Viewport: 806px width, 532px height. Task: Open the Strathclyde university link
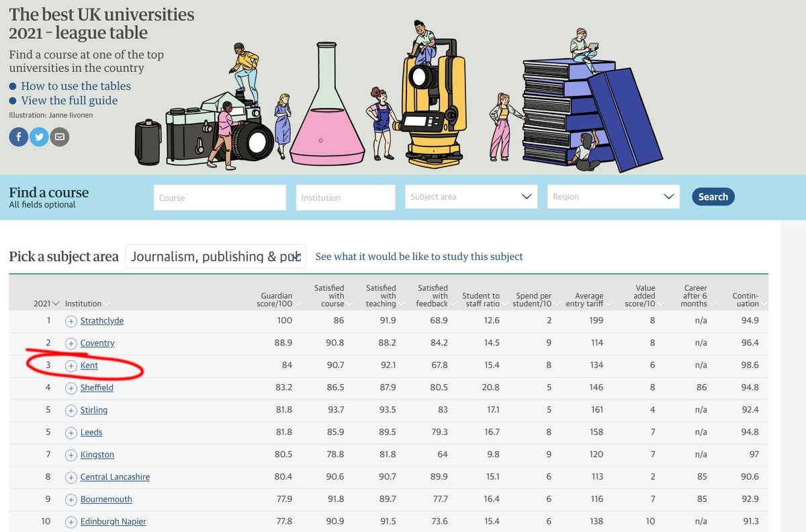pyautogui.click(x=102, y=321)
